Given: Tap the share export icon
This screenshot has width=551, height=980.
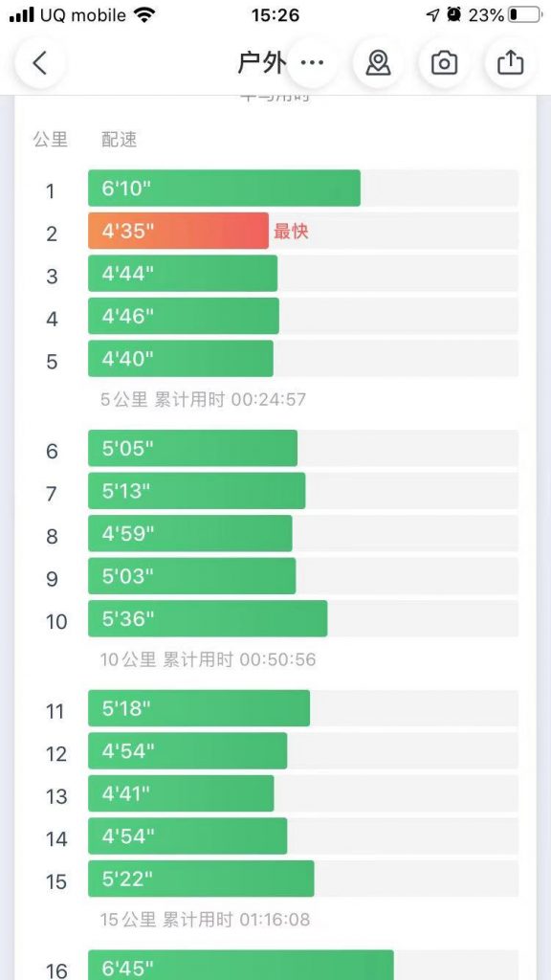Looking at the screenshot, I should pyautogui.click(x=510, y=63).
